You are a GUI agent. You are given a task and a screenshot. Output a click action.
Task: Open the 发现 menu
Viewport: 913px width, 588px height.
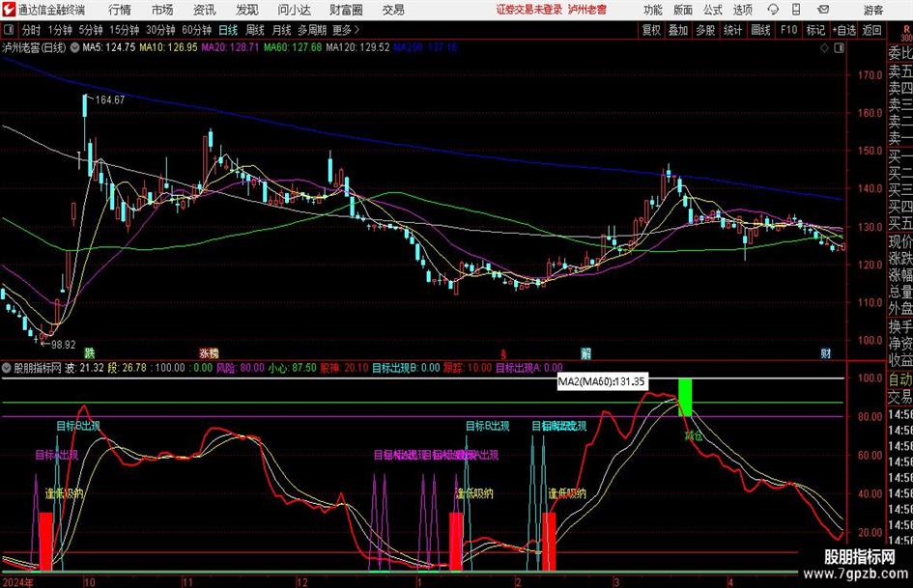(247, 10)
